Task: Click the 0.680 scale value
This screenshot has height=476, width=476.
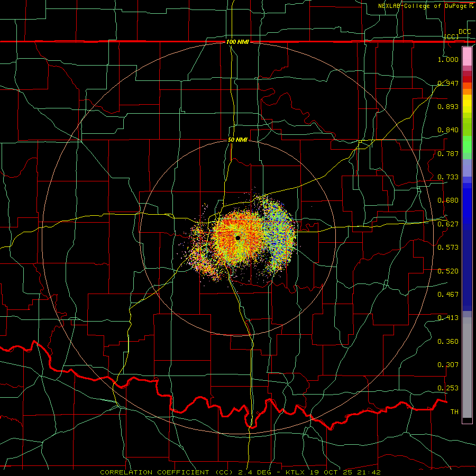Action: coord(448,200)
